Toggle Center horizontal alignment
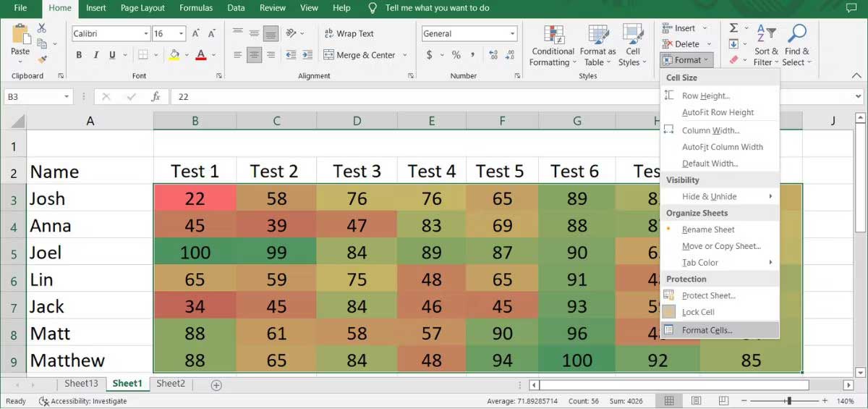The height and width of the screenshot is (409, 868). [x=254, y=55]
